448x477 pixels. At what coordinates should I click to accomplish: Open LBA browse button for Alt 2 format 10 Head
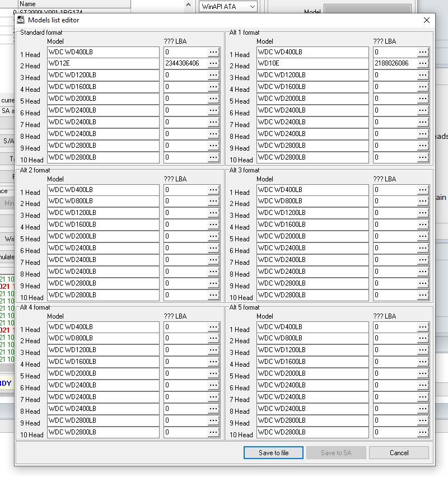pyautogui.click(x=213, y=295)
